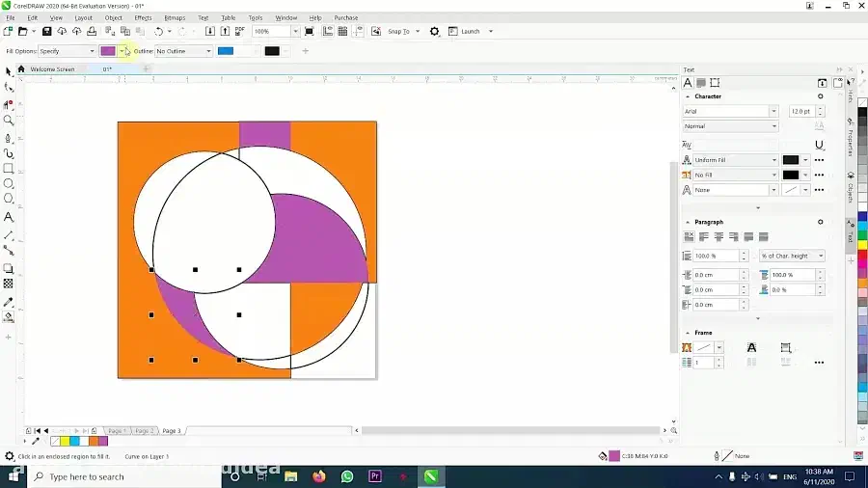Open the Bitmaps menu
Image resolution: width=868 pixels, height=488 pixels.
tap(175, 17)
